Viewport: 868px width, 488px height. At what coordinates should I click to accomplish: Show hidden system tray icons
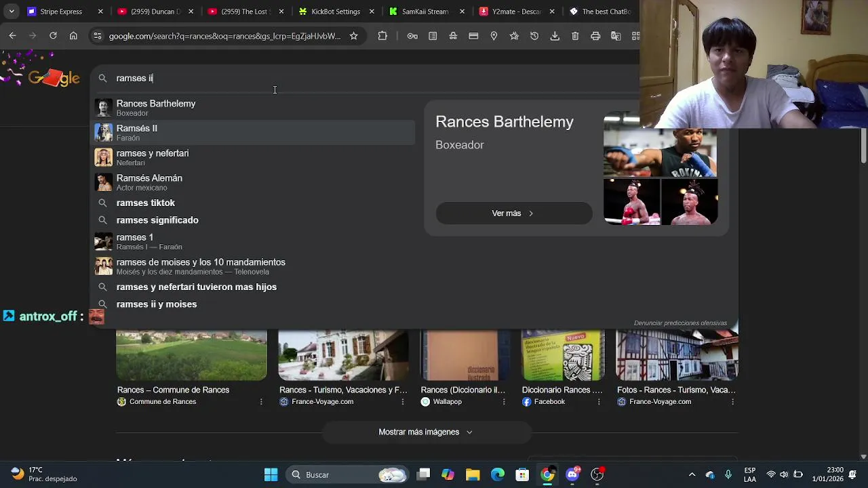[692, 474]
